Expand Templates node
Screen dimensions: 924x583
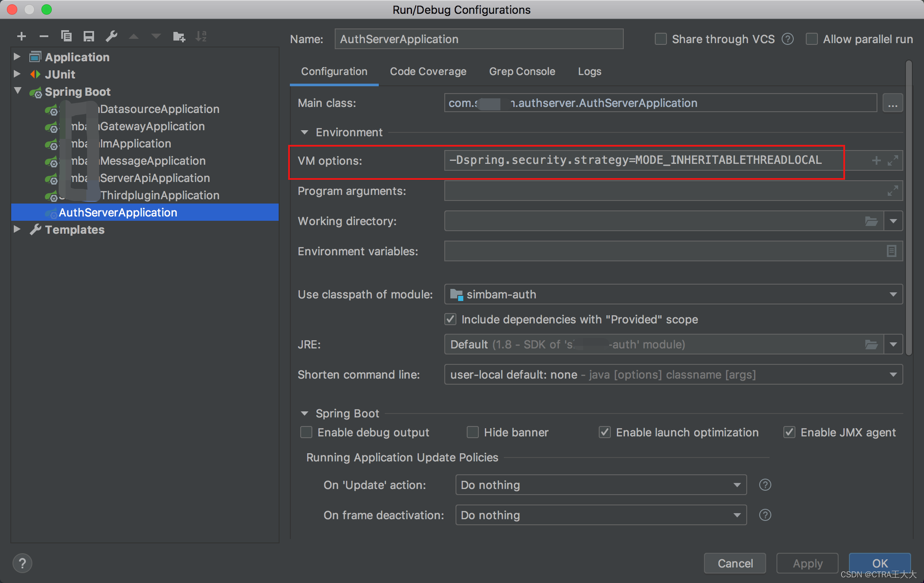click(x=17, y=229)
